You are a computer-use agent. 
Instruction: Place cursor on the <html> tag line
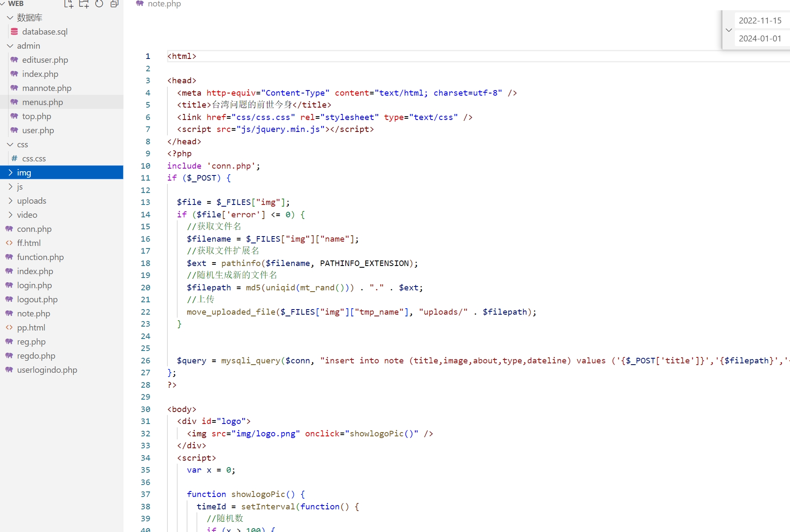tap(182, 56)
